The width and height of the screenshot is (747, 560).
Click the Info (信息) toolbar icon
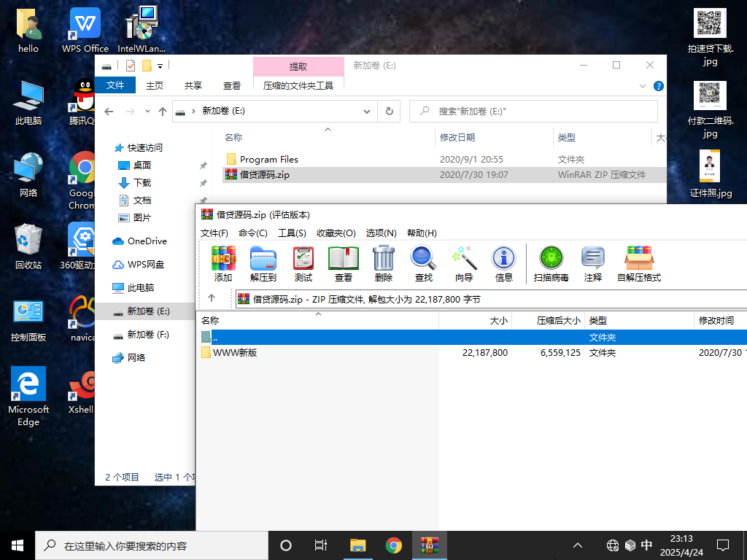point(503,264)
